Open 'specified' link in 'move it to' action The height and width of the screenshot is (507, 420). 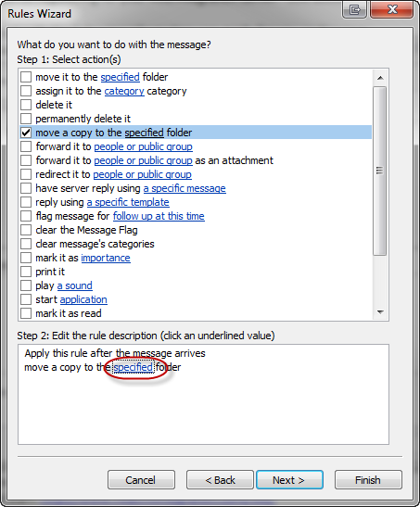[120, 77]
